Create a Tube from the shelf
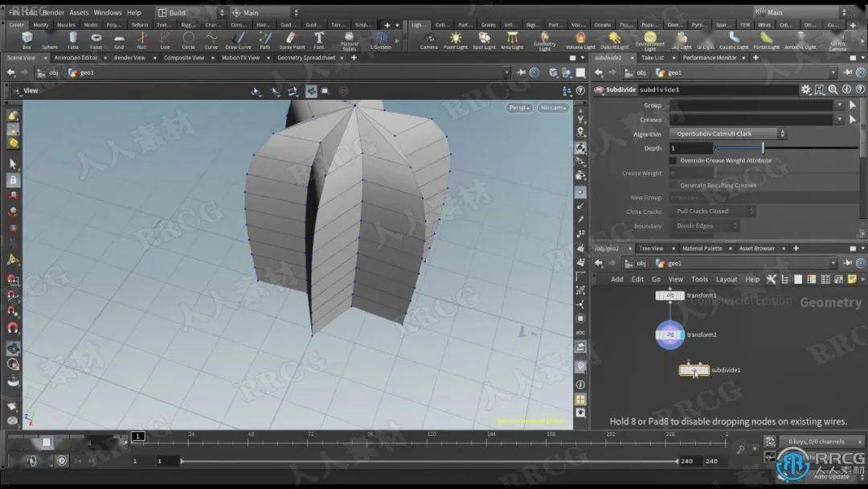 pos(72,40)
